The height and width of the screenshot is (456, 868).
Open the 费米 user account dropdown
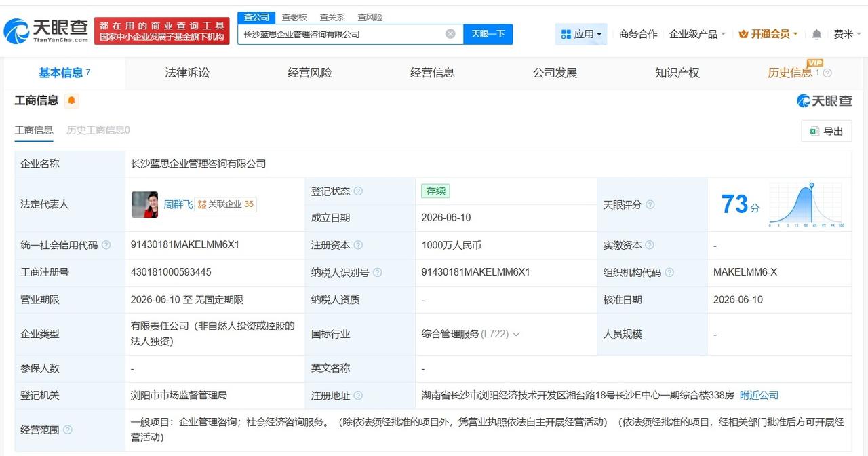pos(847,34)
